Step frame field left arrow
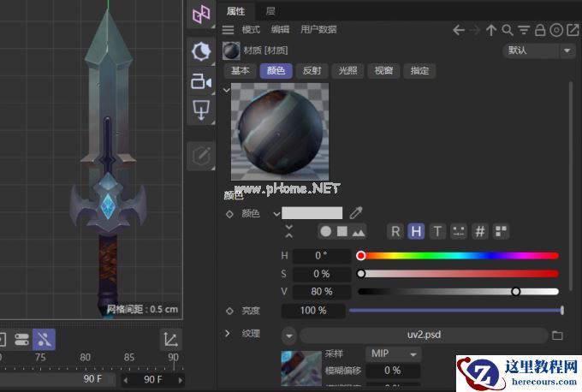This screenshot has width=582, height=392. pyautogui.click(x=126, y=380)
